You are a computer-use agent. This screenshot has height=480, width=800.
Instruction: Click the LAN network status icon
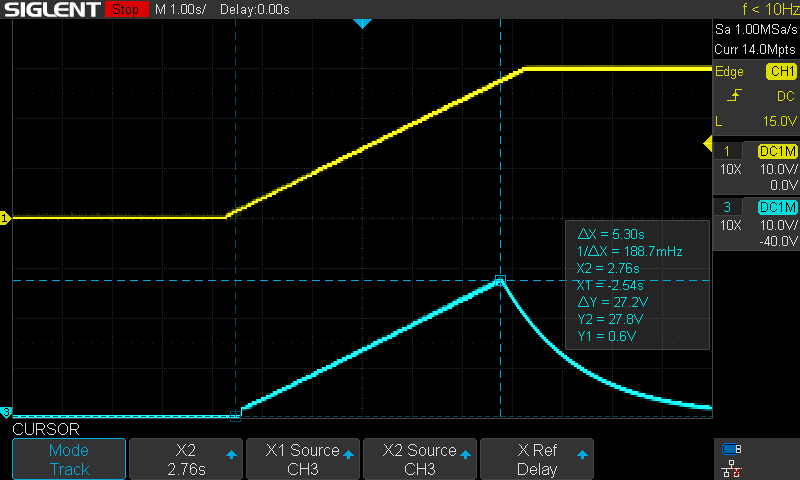(732, 468)
